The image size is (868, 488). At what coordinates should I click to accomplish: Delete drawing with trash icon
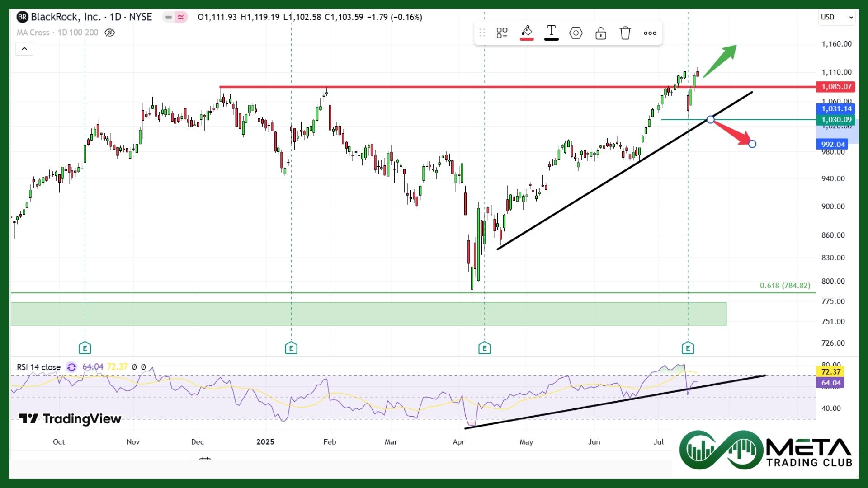[625, 33]
